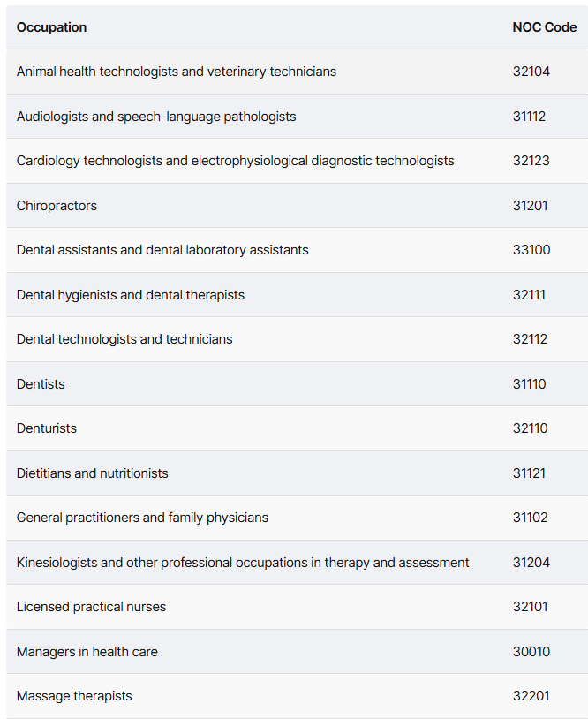Click the Chiropractors row
The width and height of the screenshot is (588, 719).
click(x=297, y=206)
